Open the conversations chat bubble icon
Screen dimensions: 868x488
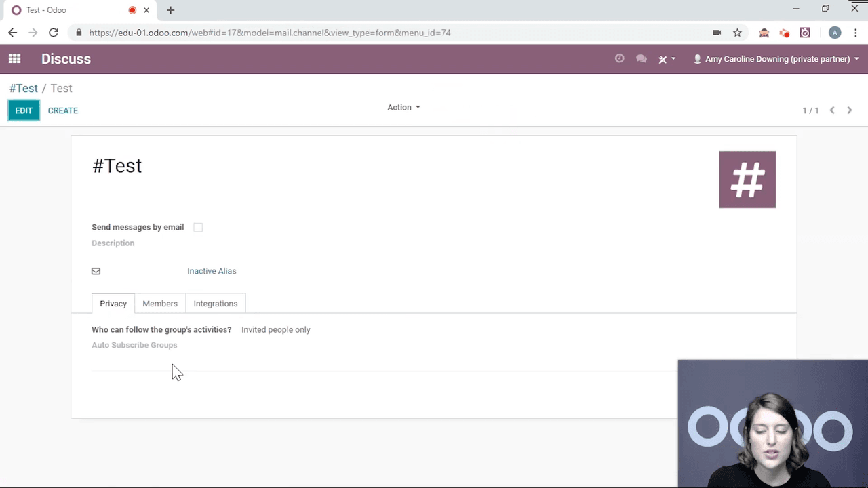641,59
